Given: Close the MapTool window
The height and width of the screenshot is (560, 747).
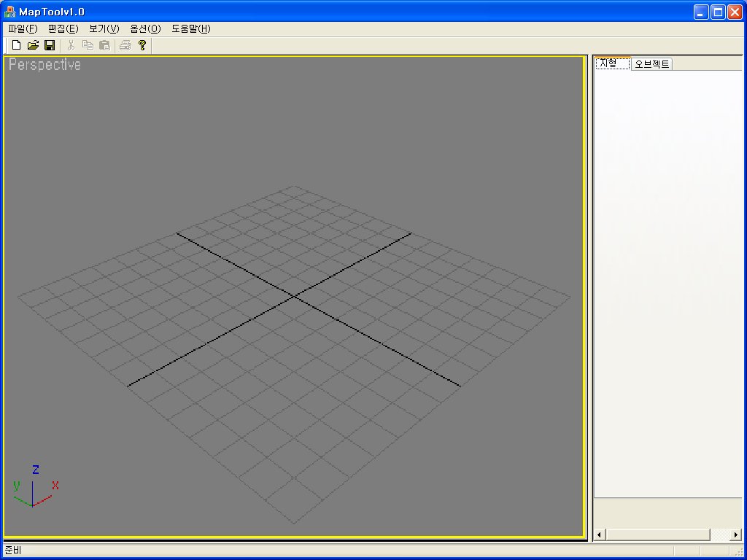Looking at the screenshot, I should pos(735,12).
